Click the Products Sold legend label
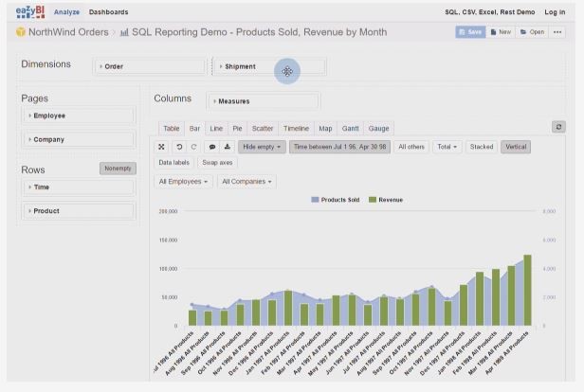584x392 pixels. coord(340,200)
